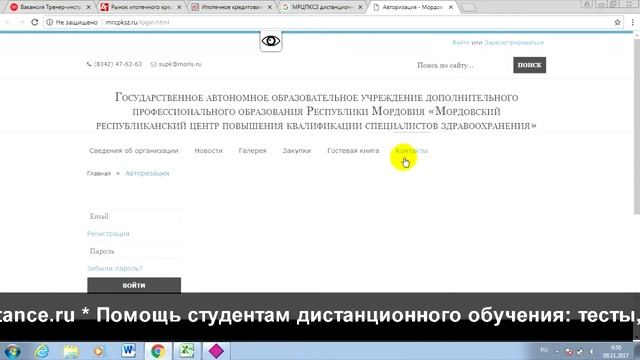Bookmark page with star icon
Viewport: 640px width, 360px height.
click(618, 22)
